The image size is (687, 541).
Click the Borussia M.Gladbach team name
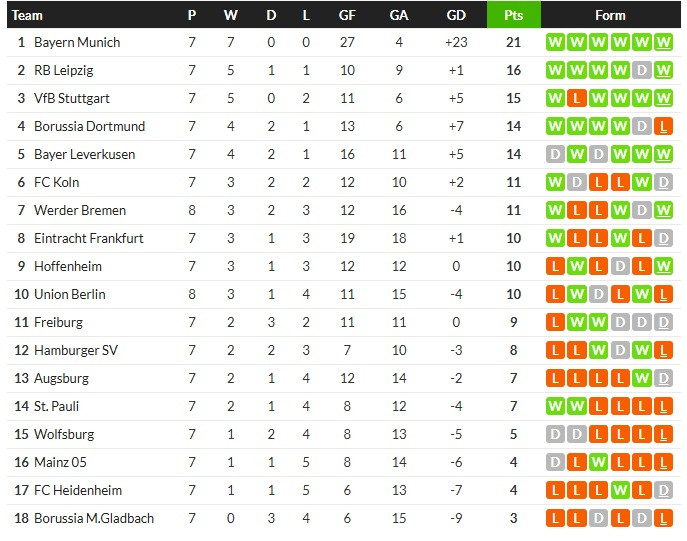94,518
